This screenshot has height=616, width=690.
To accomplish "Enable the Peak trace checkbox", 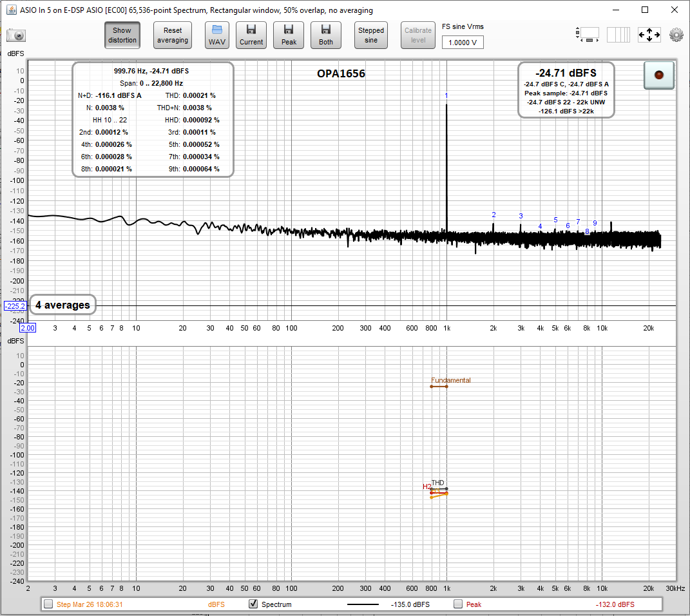I will pos(458,604).
